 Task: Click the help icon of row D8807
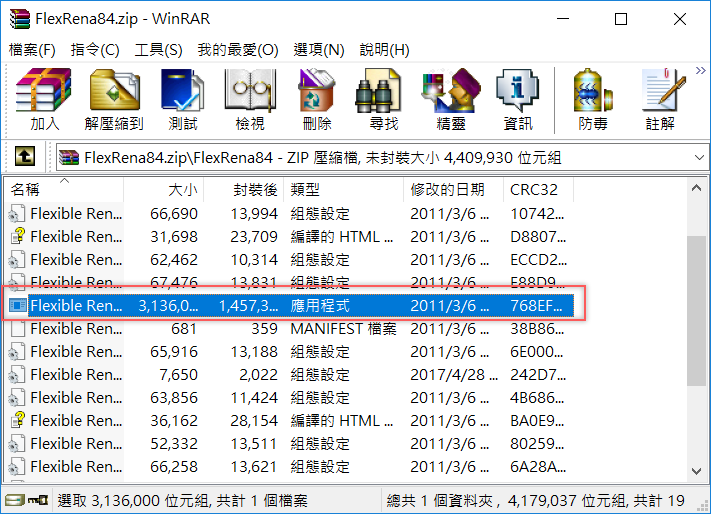point(17,237)
